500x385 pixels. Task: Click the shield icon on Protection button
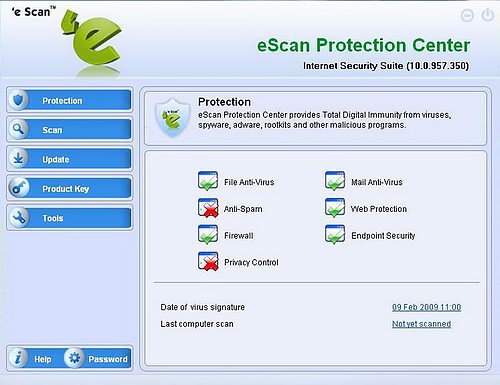[x=18, y=100]
